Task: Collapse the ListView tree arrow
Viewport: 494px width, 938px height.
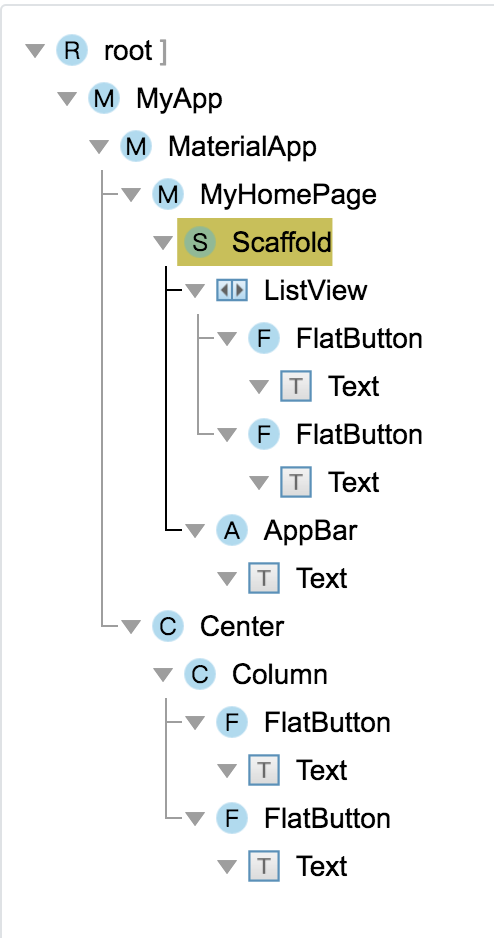Action: click(x=195, y=291)
